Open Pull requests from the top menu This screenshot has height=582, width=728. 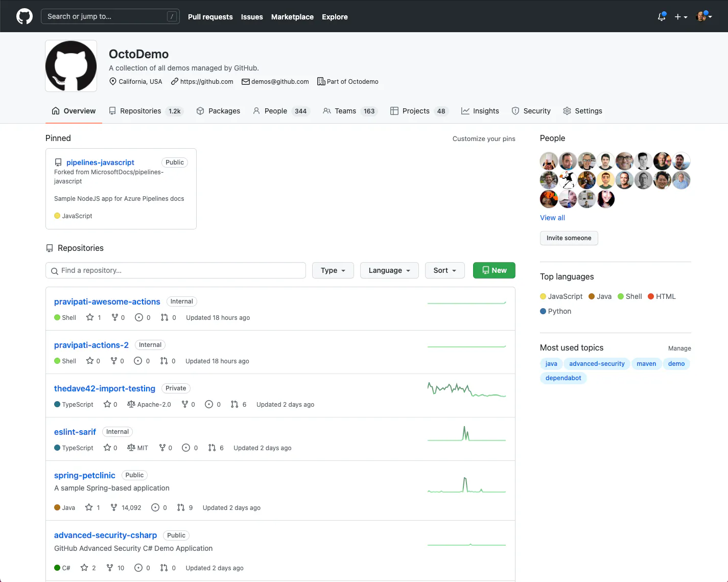(x=210, y=17)
